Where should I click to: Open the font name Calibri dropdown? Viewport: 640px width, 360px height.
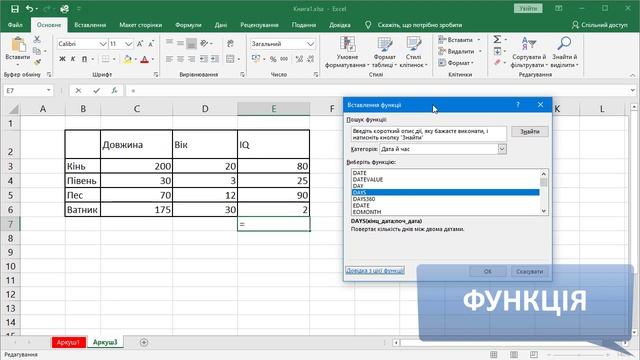(x=103, y=44)
